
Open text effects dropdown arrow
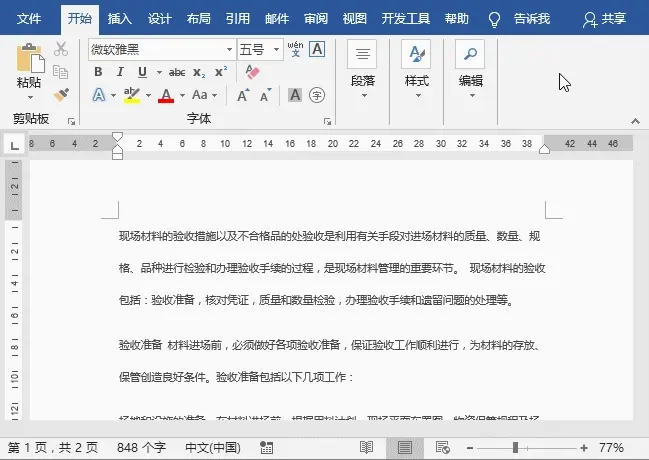113,96
